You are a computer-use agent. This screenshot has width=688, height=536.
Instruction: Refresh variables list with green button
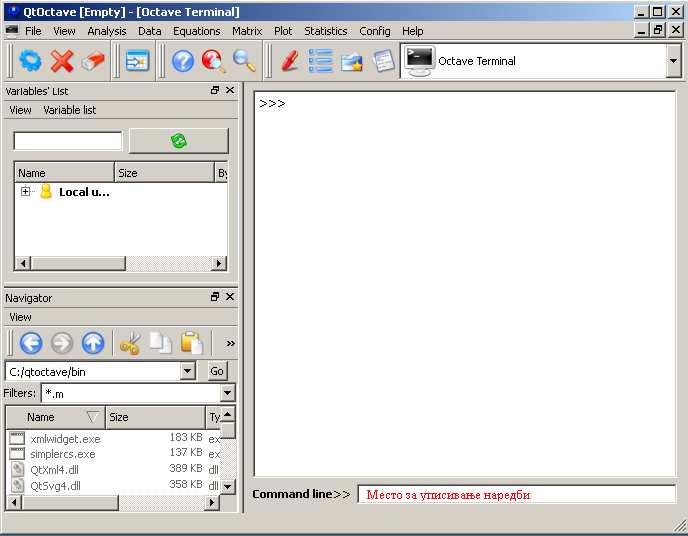pyautogui.click(x=179, y=141)
